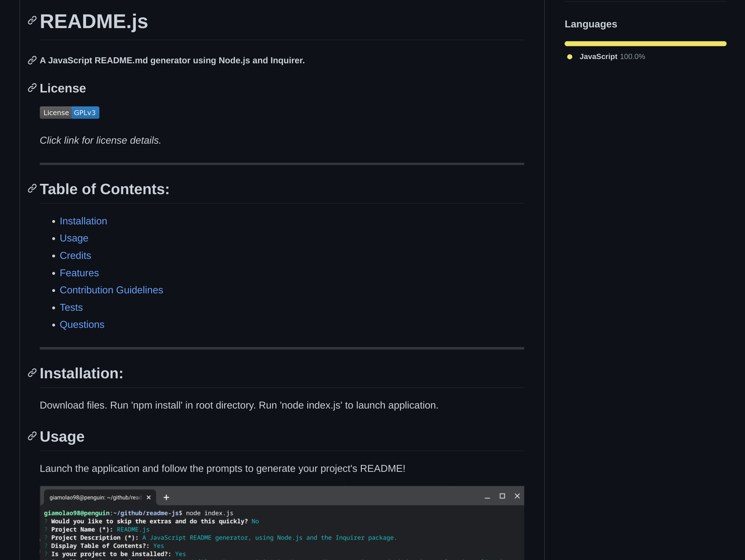This screenshot has height=560, width=745.
Task: Click the Installation link in Table of Contents
Action: click(x=83, y=220)
